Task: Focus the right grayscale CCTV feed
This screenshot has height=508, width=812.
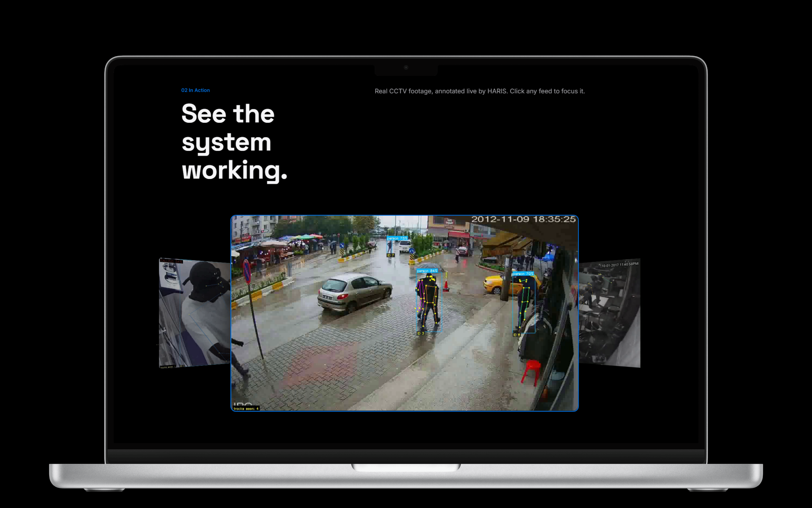Action: [609, 313]
